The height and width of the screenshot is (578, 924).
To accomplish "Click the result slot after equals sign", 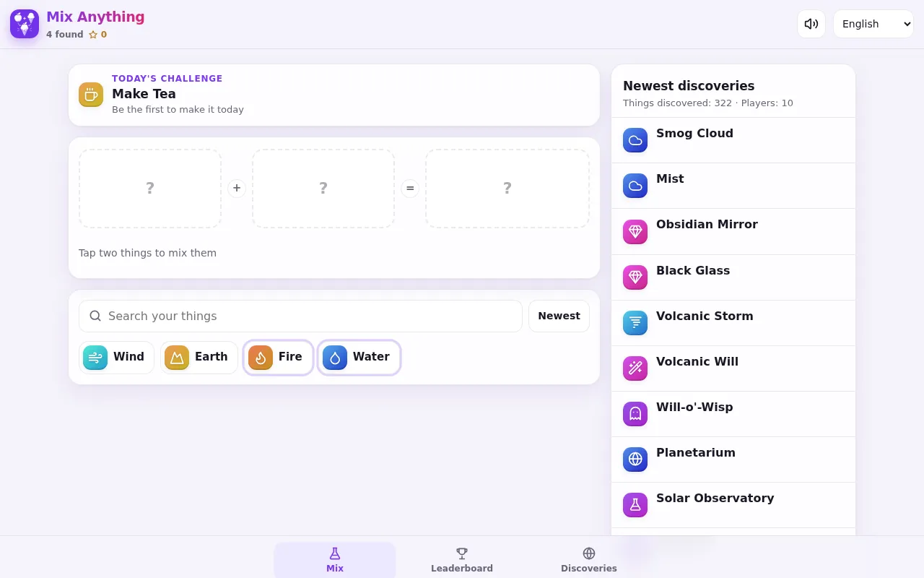I will 507,189.
